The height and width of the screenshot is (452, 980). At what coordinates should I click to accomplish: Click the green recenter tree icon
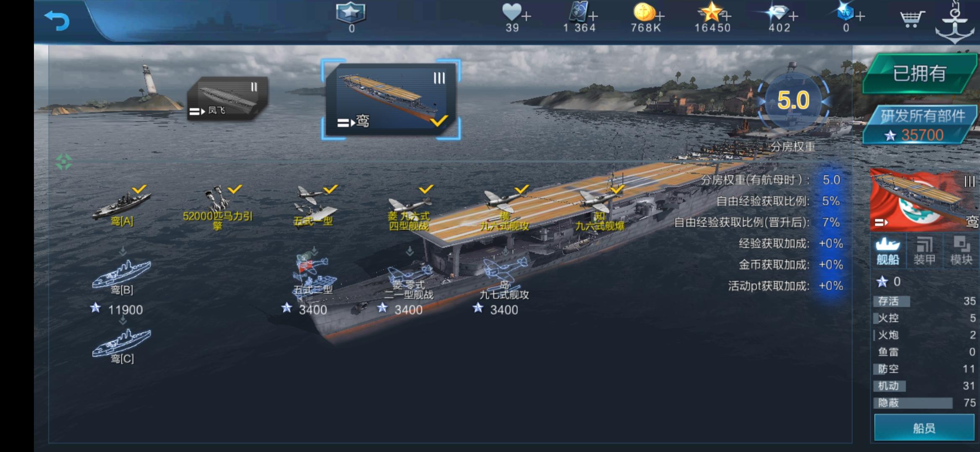pyautogui.click(x=64, y=162)
